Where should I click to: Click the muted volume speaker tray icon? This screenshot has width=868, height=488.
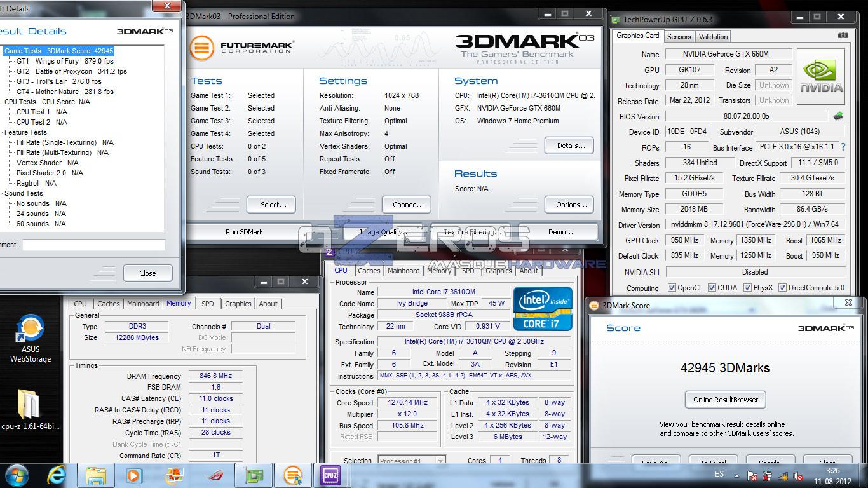799,475
